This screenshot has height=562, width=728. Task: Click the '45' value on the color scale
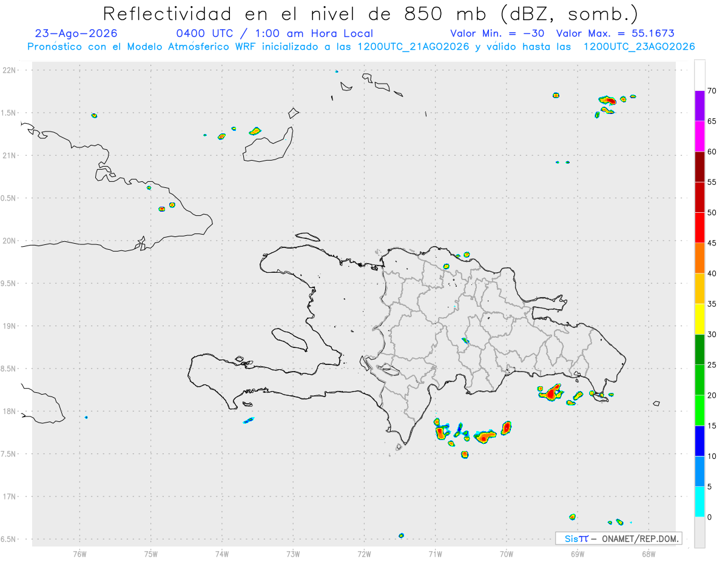pyautogui.click(x=712, y=243)
